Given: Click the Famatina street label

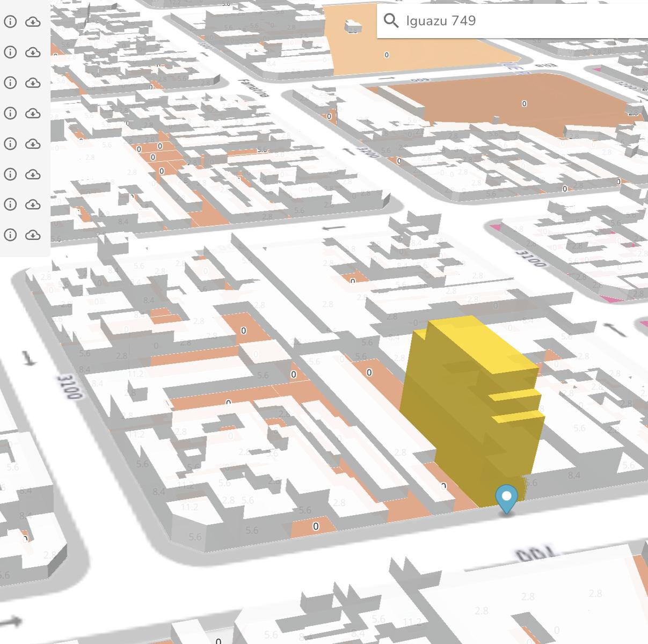Looking at the screenshot, I should (254, 88).
